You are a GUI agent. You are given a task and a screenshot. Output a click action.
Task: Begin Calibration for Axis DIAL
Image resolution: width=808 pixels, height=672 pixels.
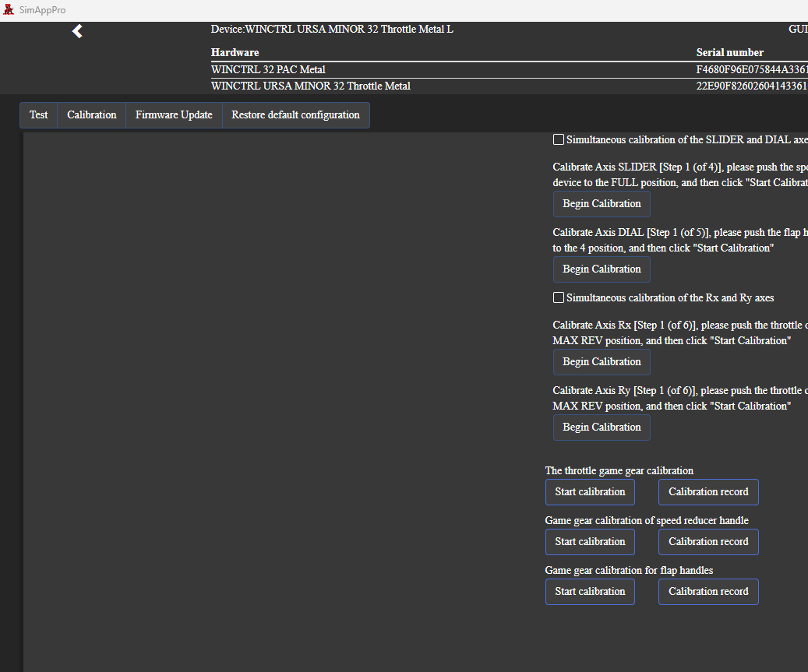(x=602, y=269)
